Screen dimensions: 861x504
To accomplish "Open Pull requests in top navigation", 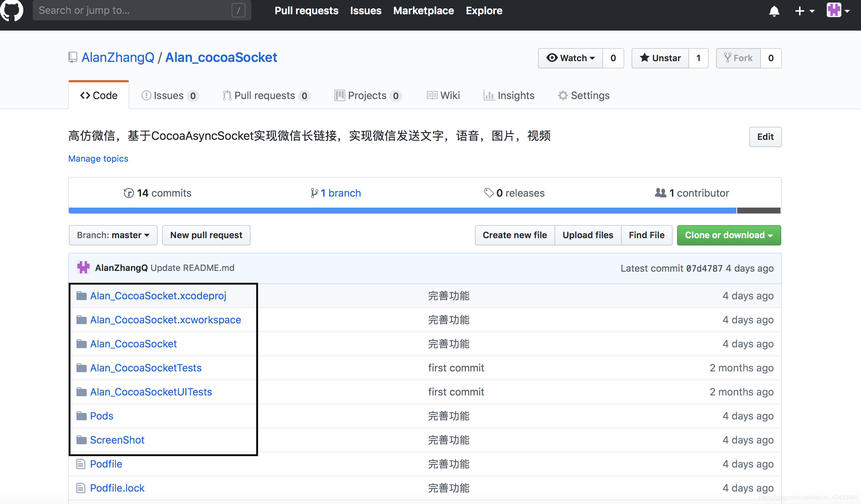I will tap(306, 11).
